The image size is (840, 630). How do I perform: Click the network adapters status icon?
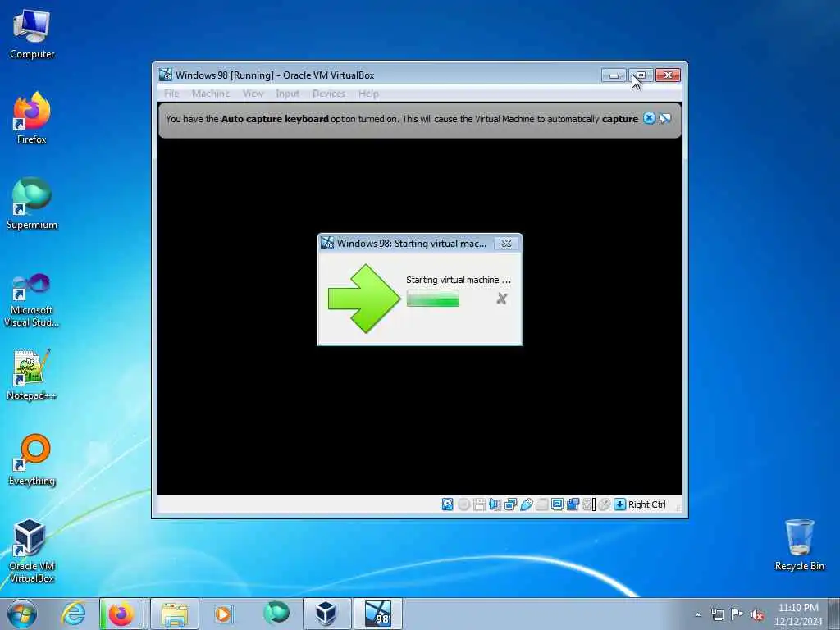point(510,504)
